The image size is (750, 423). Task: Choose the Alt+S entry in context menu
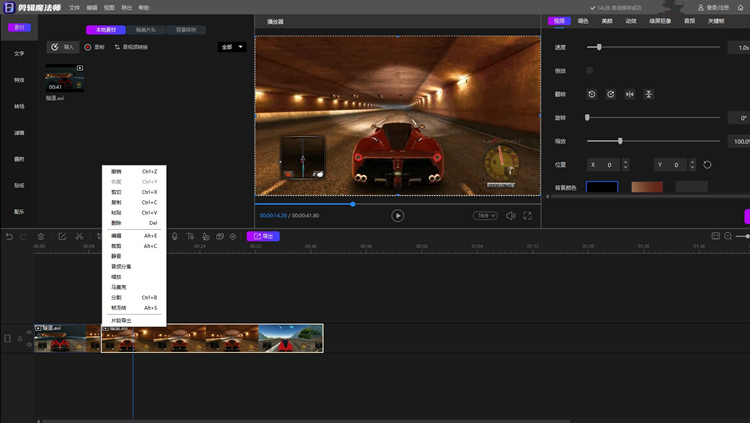(x=134, y=308)
